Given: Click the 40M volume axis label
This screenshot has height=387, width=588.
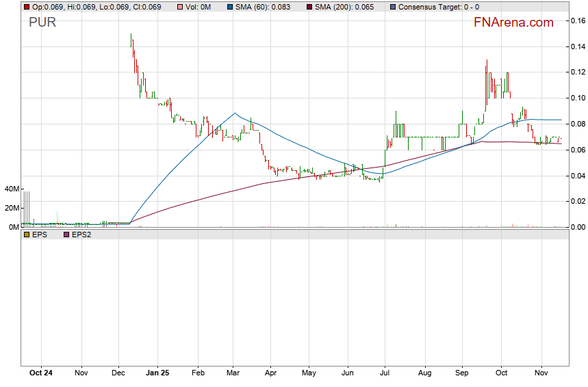Looking at the screenshot, I should coord(12,189).
